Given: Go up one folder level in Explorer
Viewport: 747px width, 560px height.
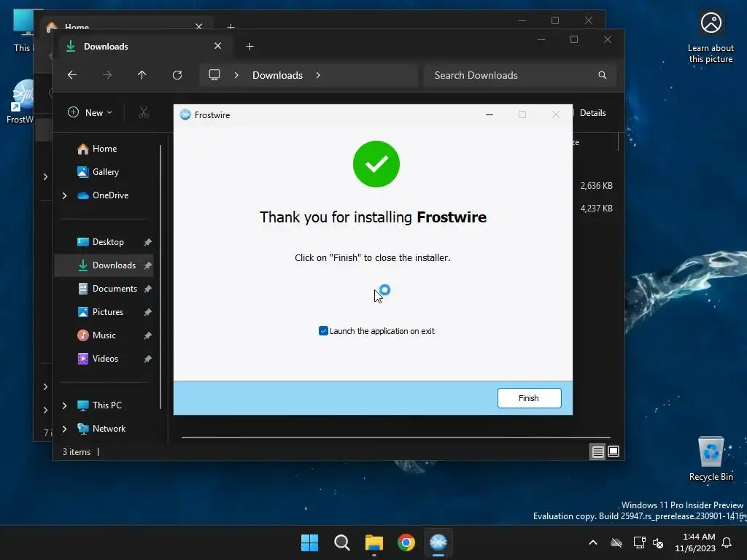Looking at the screenshot, I should [142, 75].
